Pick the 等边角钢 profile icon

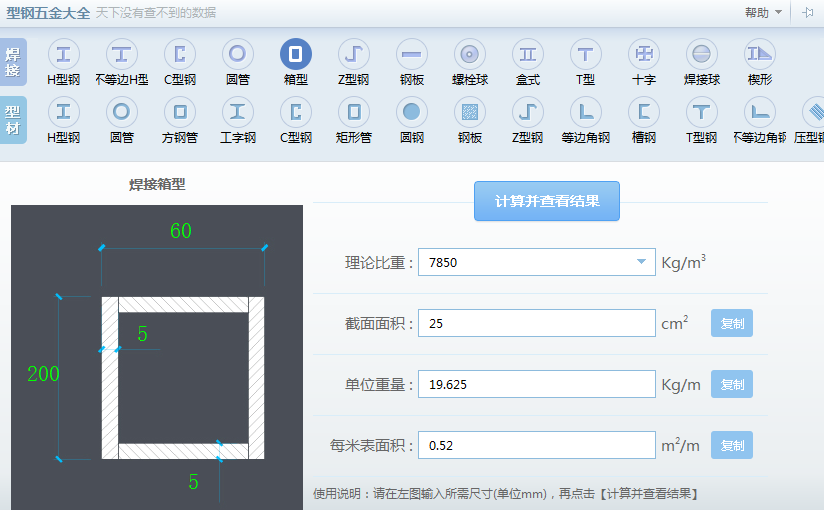585,112
